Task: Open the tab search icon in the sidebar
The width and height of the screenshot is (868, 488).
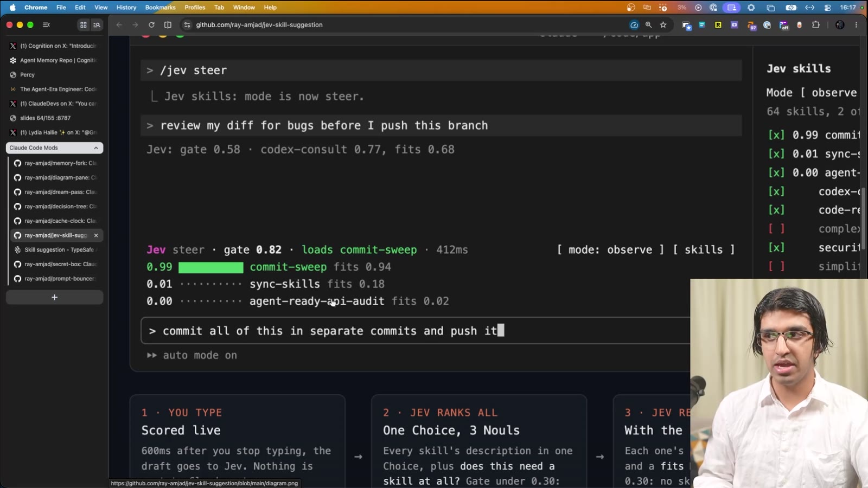Action: point(97,25)
